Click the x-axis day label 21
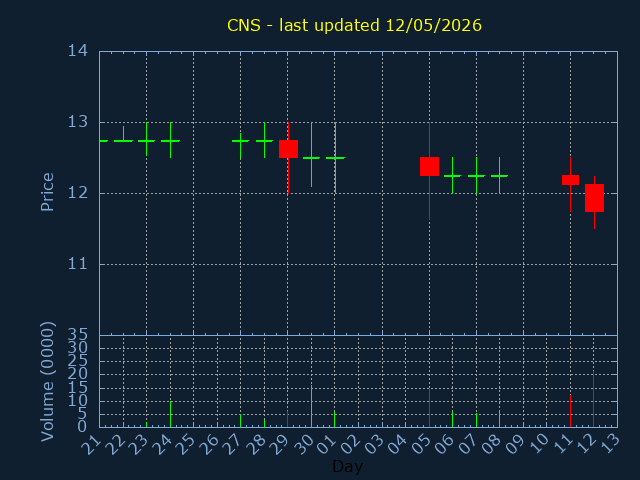 [x=91, y=444]
